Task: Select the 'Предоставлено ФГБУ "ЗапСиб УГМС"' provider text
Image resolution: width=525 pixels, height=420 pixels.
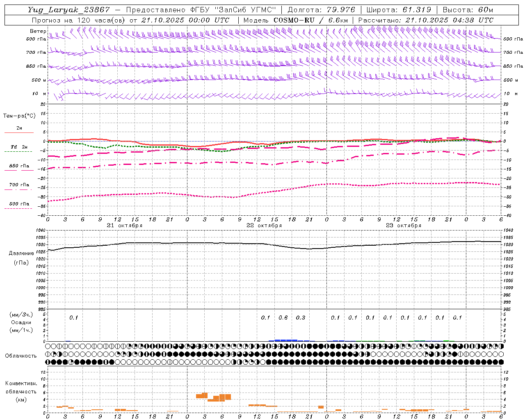Action: [x=201, y=10]
